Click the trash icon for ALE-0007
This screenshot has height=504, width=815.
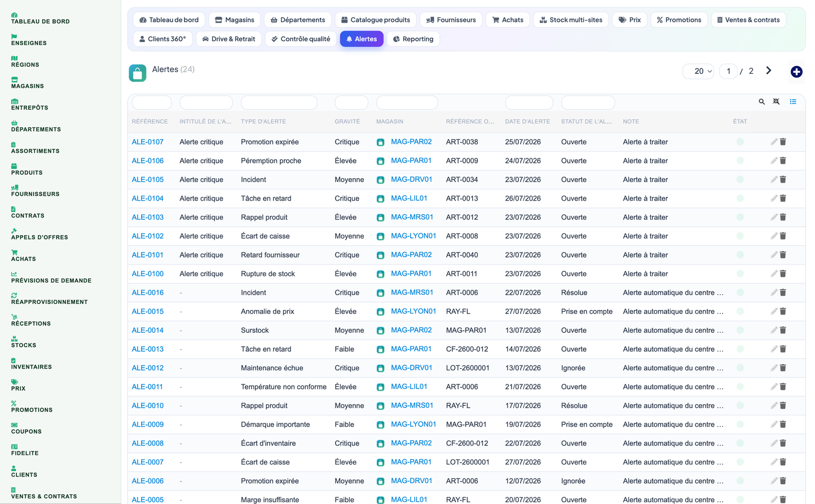pos(783,462)
